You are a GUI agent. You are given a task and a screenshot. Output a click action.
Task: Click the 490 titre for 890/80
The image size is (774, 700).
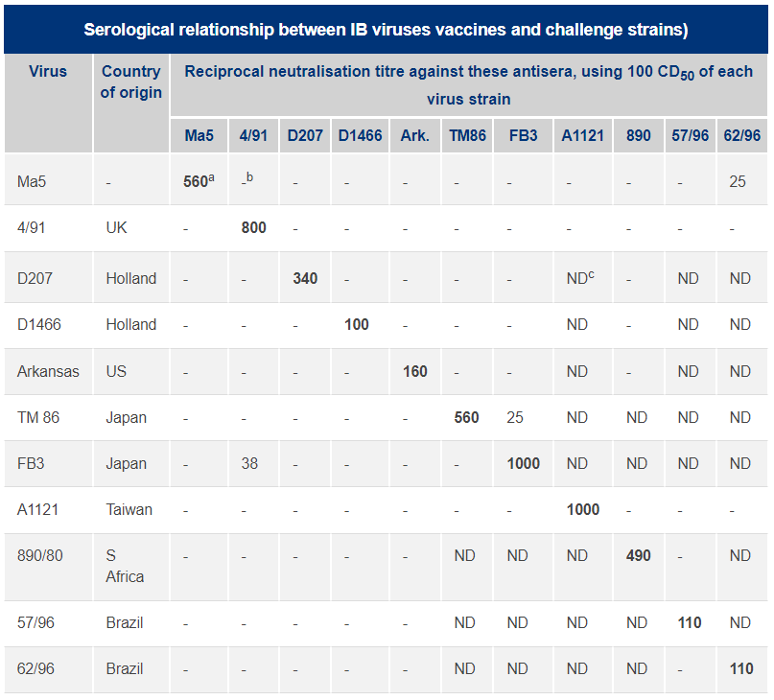(638, 555)
